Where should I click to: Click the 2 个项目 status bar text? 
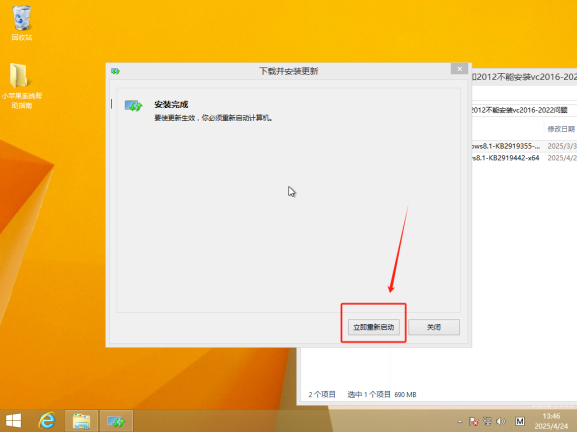[322, 394]
